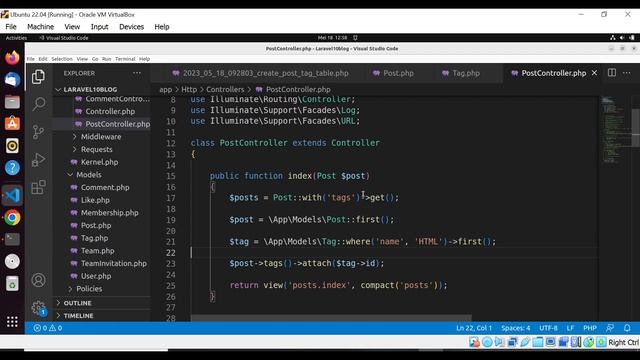Open the VirtualBox Machine menu
Image resolution: width=640 pixels, height=360 pixels.
(40, 27)
